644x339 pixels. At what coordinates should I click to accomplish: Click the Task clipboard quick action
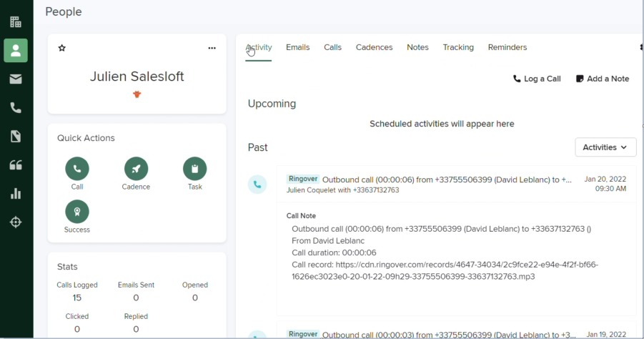point(194,169)
